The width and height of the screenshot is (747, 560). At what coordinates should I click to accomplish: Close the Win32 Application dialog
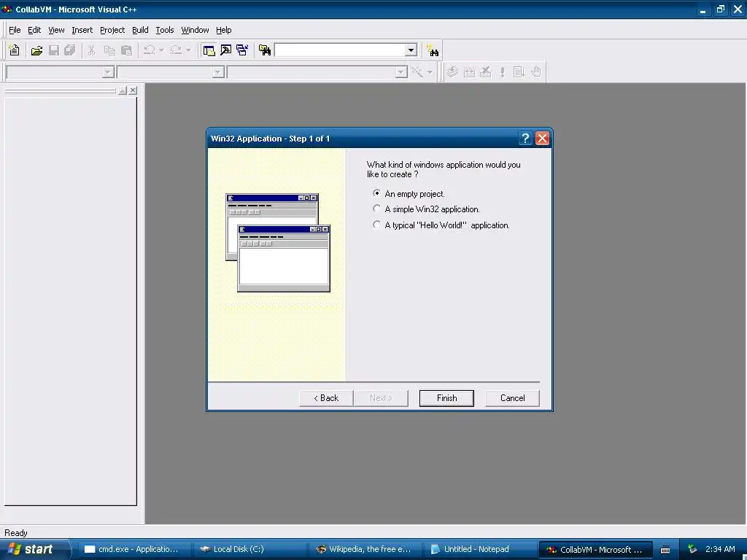542,139
